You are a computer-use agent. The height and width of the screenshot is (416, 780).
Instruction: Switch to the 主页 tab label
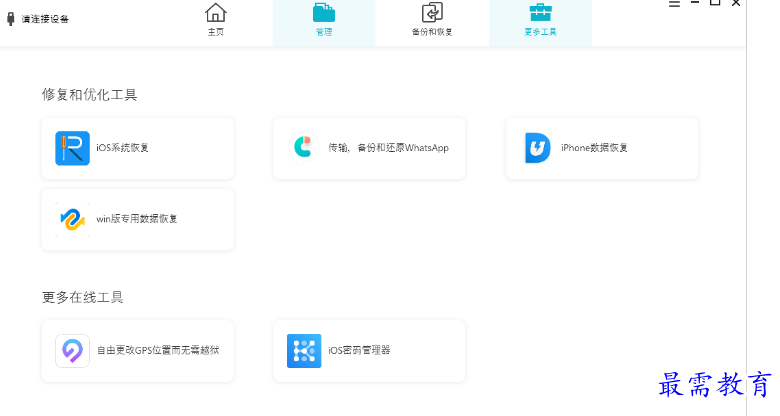click(x=215, y=32)
